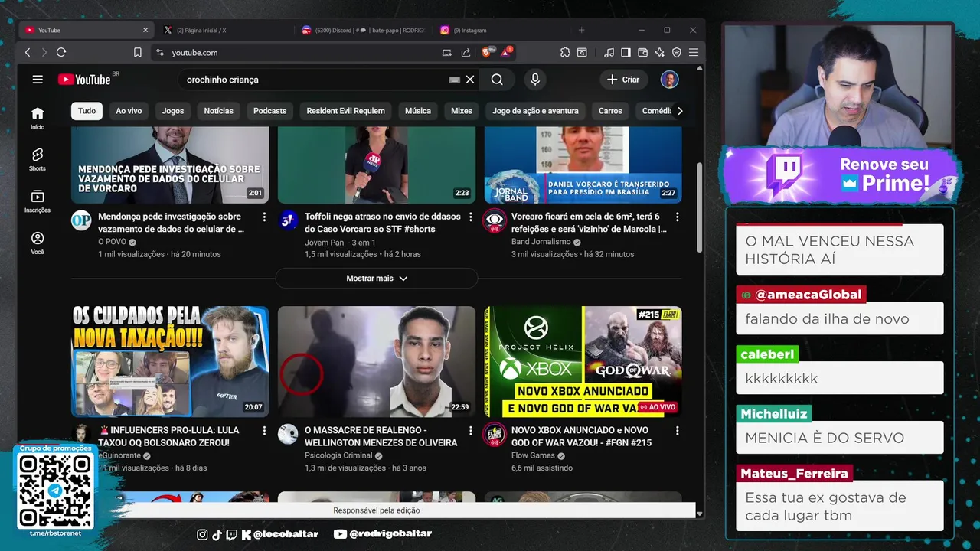Click the share icon in address bar
980x551 pixels.
[465, 52]
